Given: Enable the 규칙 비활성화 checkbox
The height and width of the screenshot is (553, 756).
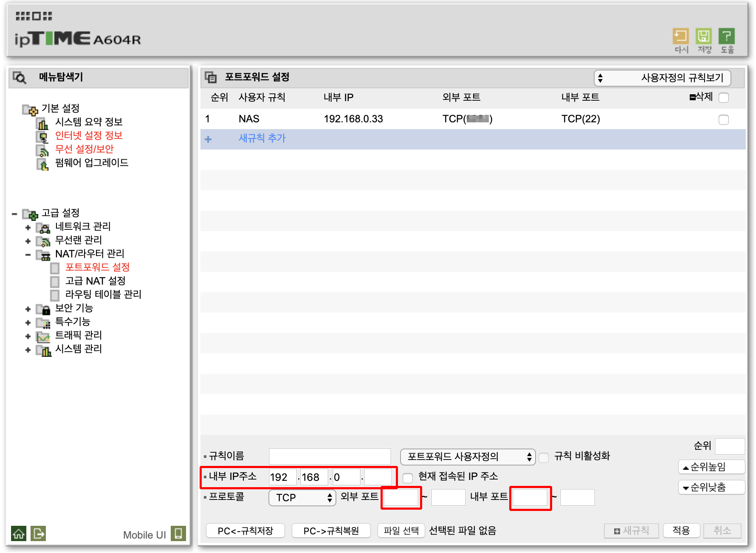Looking at the screenshot, I should 544,457.
